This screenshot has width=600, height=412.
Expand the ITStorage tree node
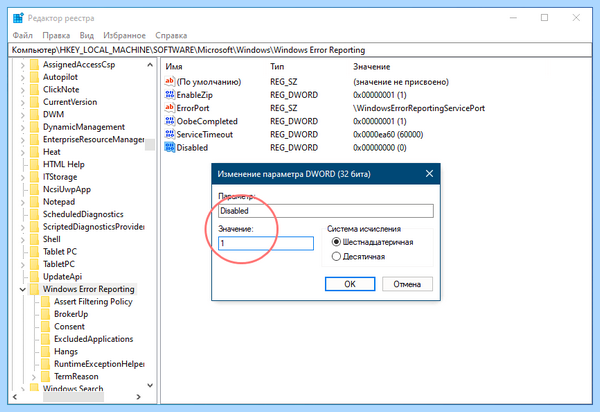23,178
